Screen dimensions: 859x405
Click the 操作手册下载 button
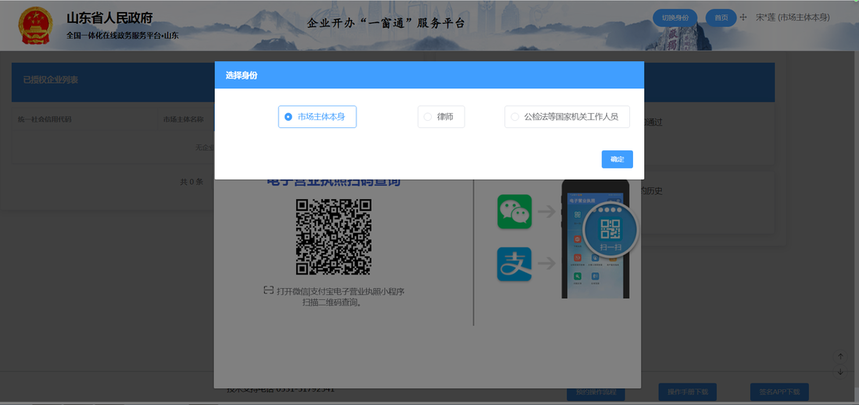(688, 392)
